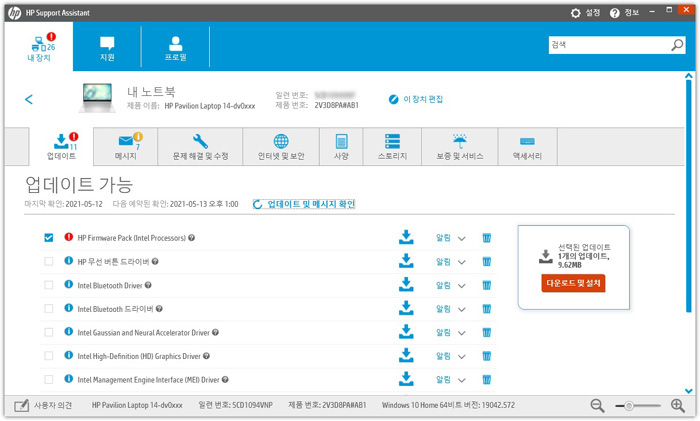Go back with the left arrow
The height and width of the screenshot is (421, 700).
29,99
